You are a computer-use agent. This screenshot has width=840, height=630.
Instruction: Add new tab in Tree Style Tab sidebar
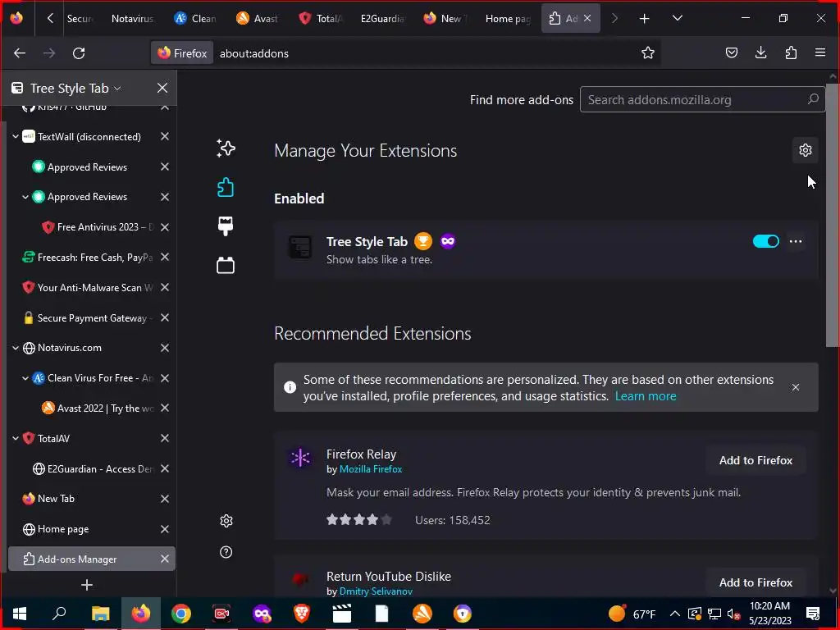(87, 585)
